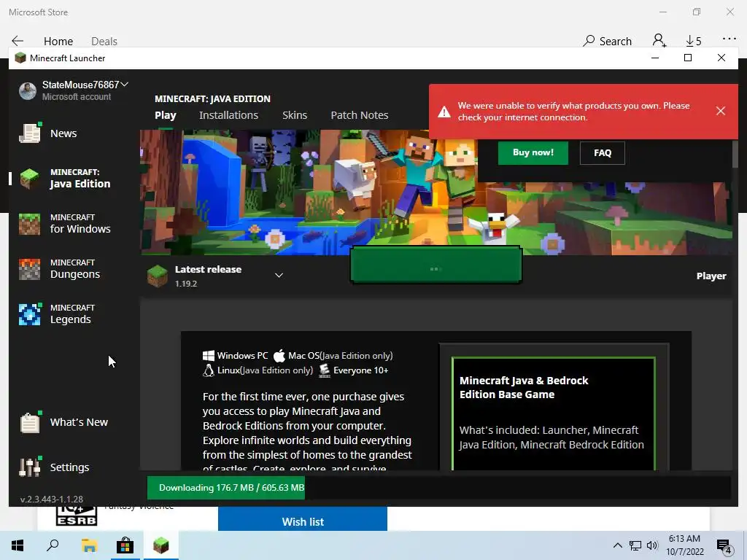Switch to the Patch Notes tab

[359, 115]
